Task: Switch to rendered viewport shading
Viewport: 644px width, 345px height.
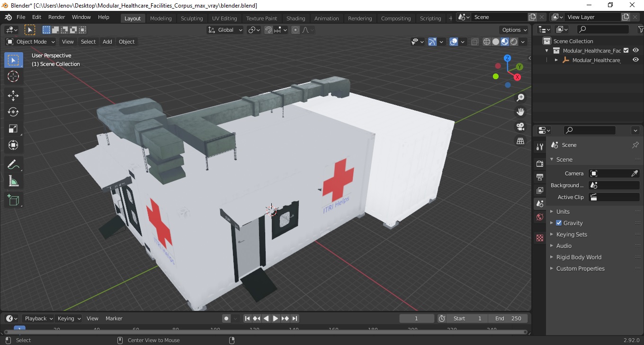Action: [514, 42]
